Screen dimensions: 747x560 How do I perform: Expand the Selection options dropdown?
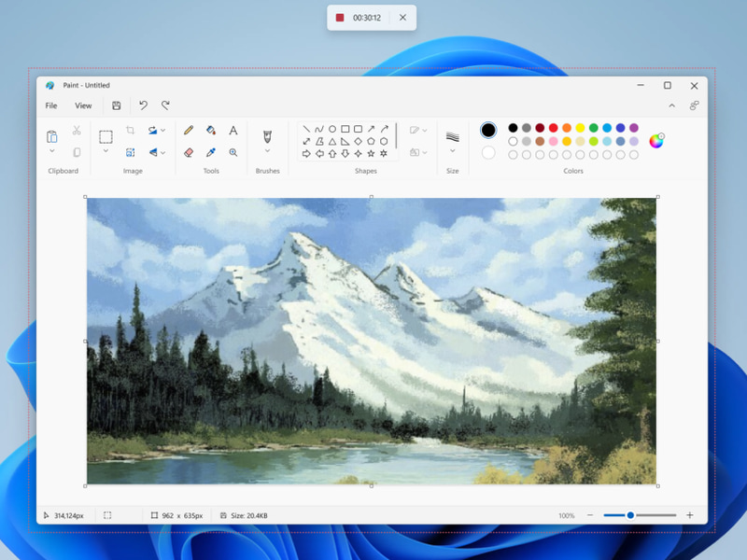pos(106,151)
